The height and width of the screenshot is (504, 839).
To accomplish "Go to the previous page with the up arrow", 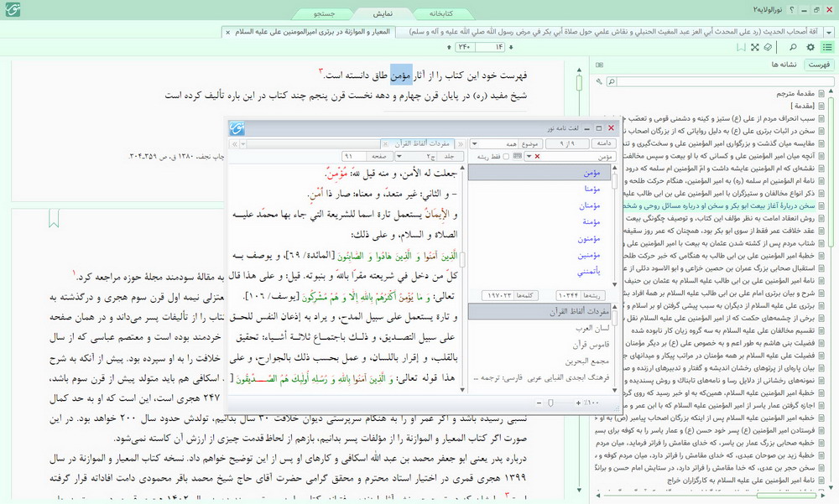I will click(449, 47).
